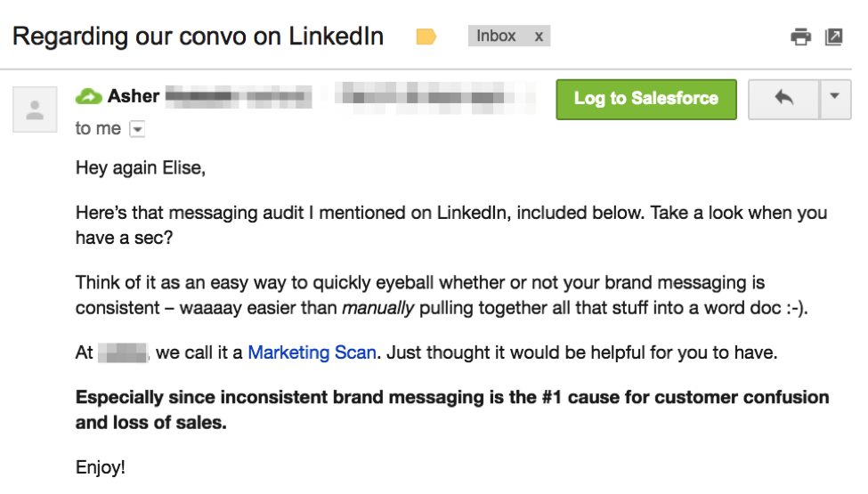Click the green Salesforce cloud icon
This screenshot has width=868, height=494.
coord(88,96)
